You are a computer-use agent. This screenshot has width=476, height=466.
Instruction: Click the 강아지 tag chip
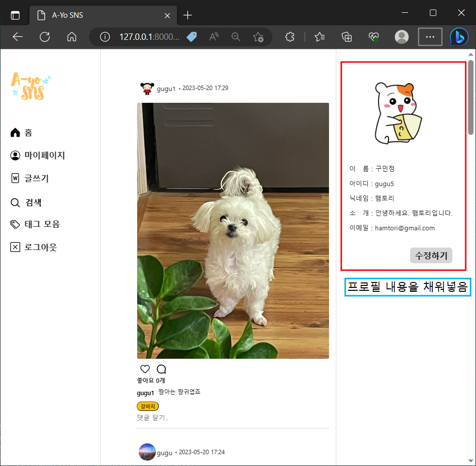[x=148, y=406]
